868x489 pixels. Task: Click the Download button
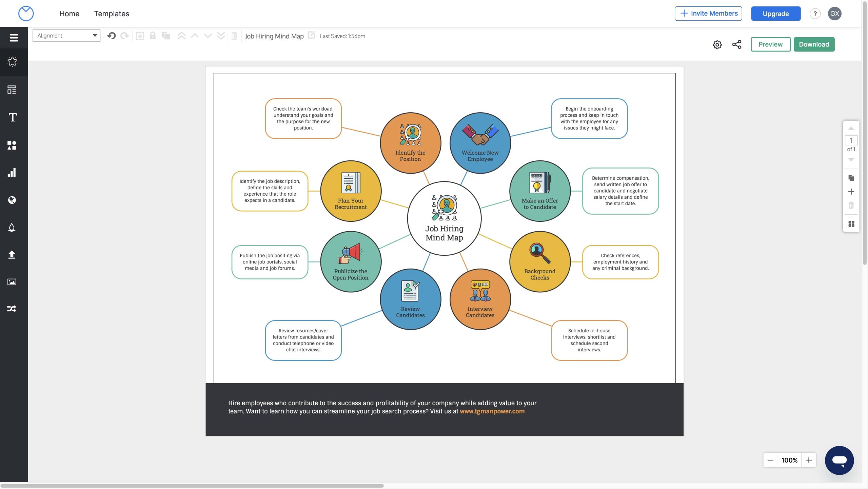pos(814,44)
